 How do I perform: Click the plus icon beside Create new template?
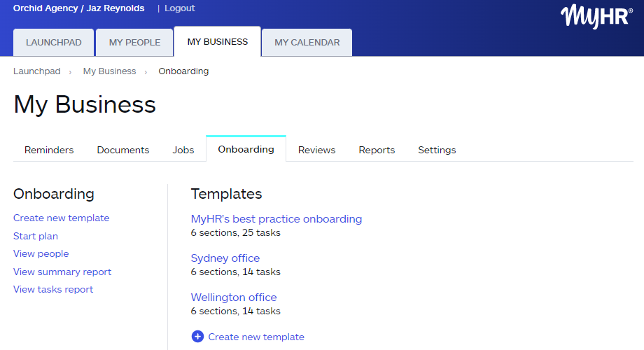click(197, 337)
